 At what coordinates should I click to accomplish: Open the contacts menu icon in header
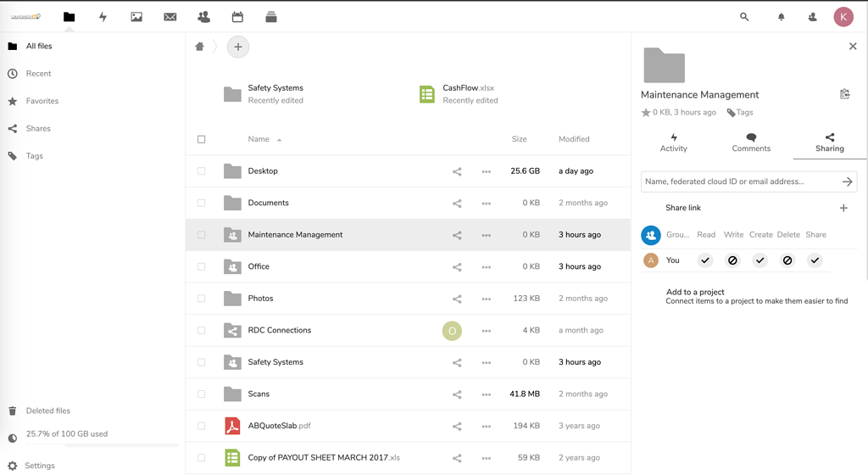(813, 17)
